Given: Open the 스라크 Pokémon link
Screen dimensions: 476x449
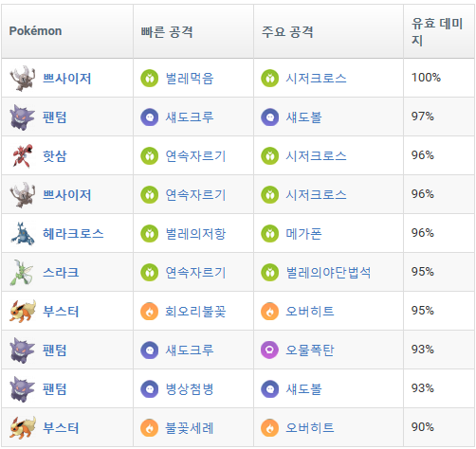Looking at the screenshot, I should 61,273.
